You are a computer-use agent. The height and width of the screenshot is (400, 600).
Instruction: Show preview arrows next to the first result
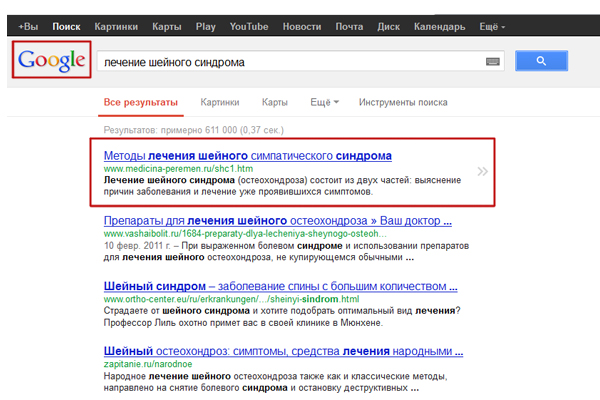[x=482, y=171]
